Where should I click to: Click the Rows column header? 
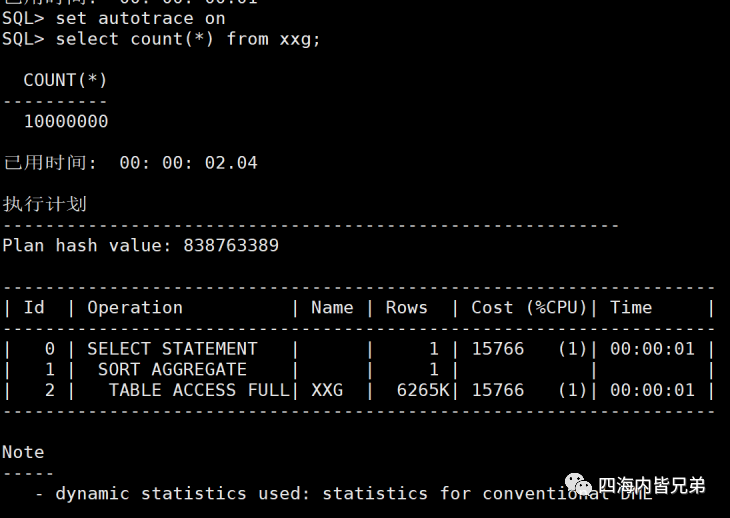tap(406, 308)
